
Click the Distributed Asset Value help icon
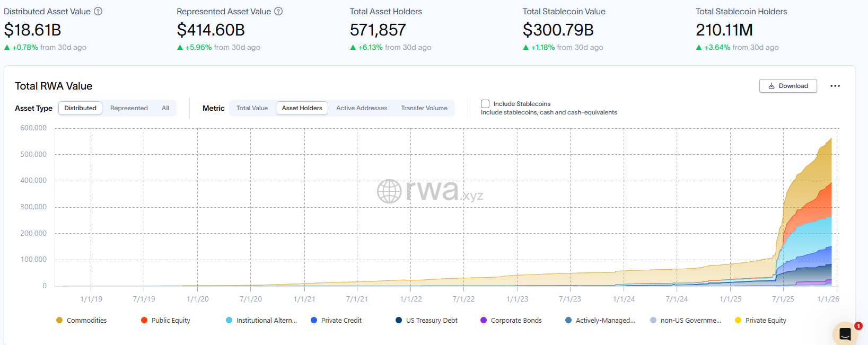point(98,11)
